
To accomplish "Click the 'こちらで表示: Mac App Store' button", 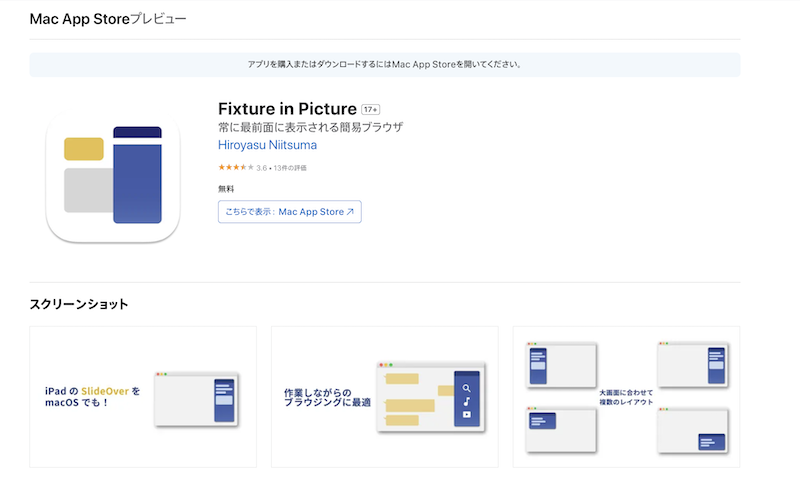I will 290,212.
